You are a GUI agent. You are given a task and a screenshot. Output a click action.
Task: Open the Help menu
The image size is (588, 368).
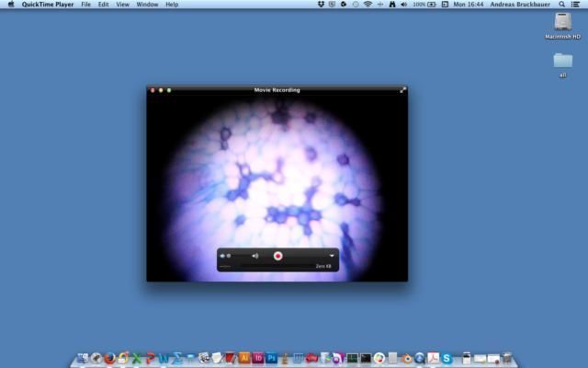point(172,5)
